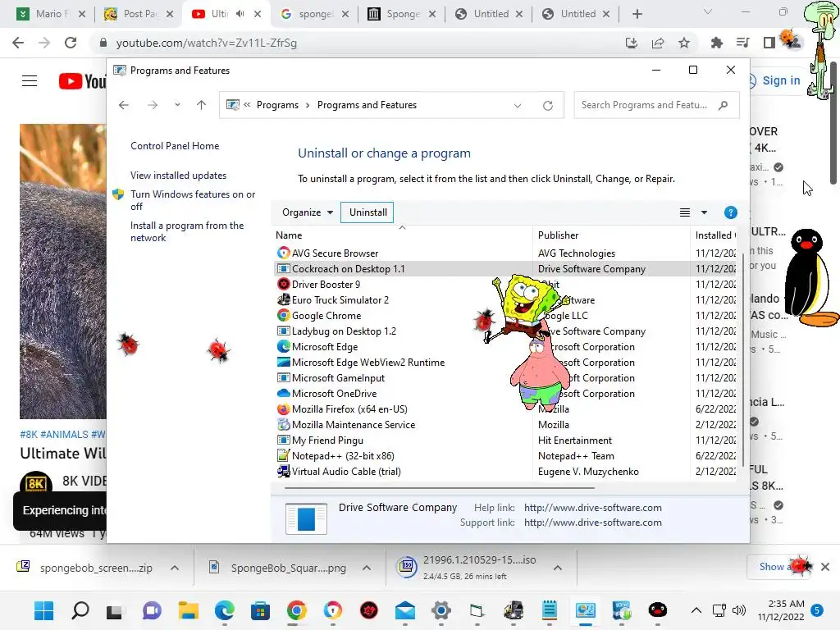Select Ladybug on Desktop 1.2 entry
Viewport: 840px width, 630px height.
[x=344, y=331]
